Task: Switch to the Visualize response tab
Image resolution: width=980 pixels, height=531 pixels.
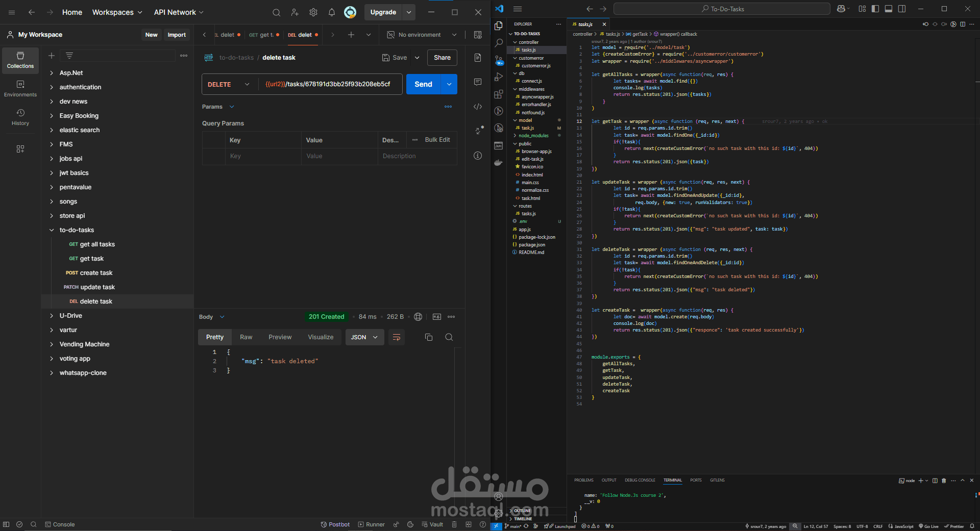Action: point(321,337)
